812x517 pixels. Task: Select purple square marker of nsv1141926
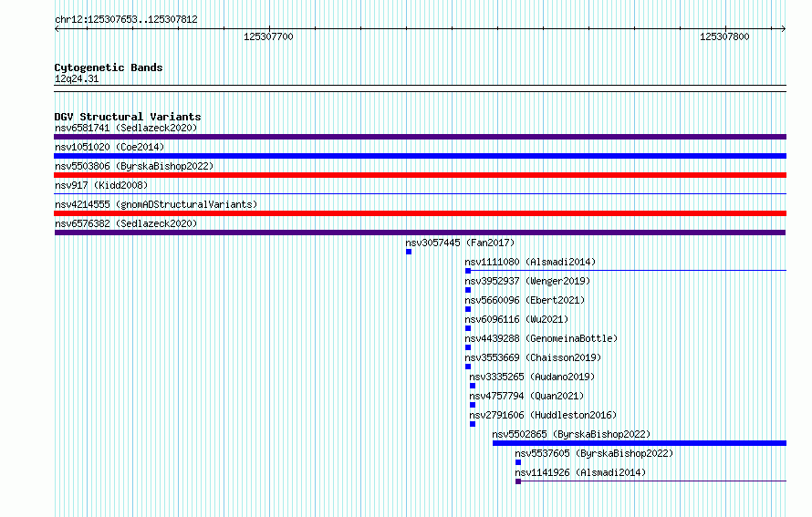coord(518,481)
